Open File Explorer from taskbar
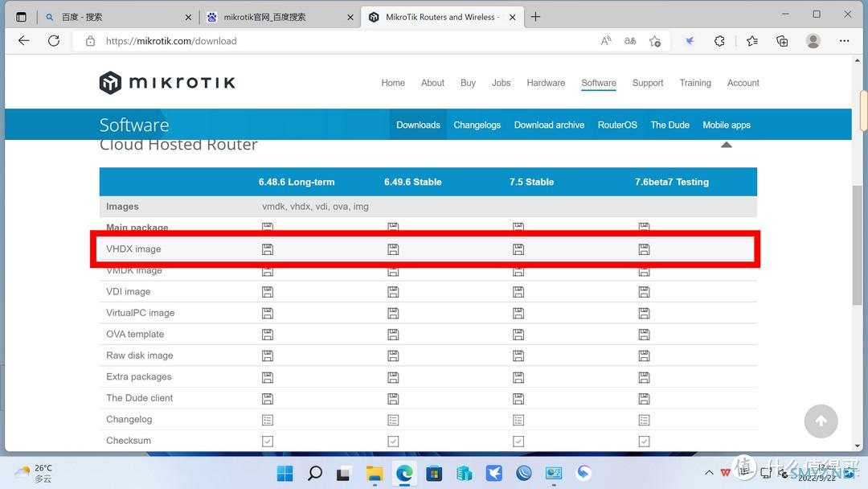The image size is (868, 489). (x=375, y=474)
